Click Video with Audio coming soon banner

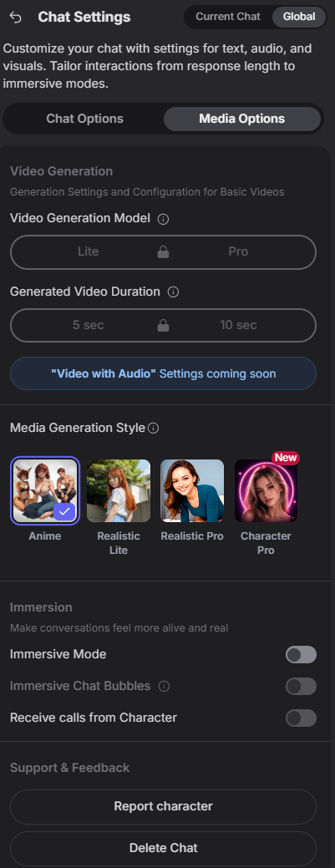click(x=164, y=373)
